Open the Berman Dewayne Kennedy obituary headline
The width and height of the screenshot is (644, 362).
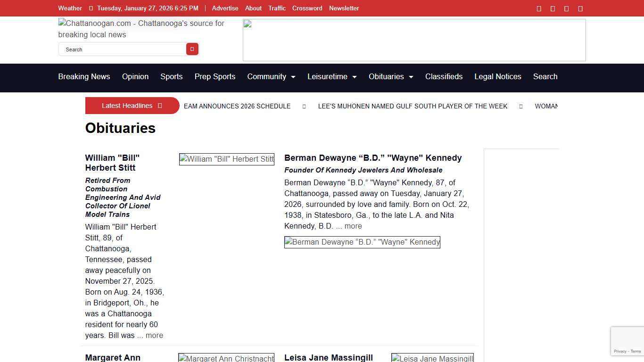(x=372, y=158)
